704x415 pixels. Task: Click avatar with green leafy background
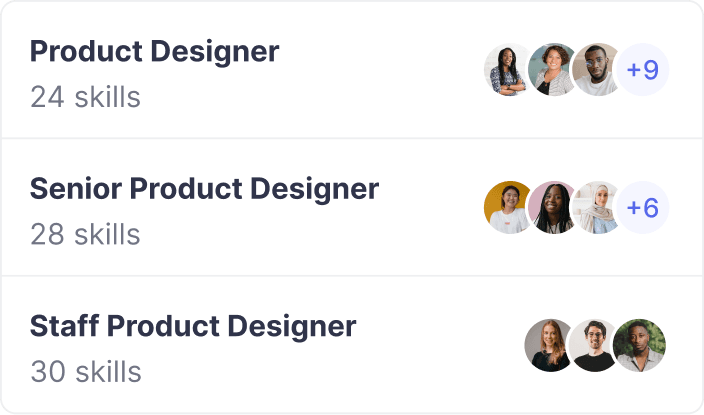pyautogui.click(x=639, y=345)
